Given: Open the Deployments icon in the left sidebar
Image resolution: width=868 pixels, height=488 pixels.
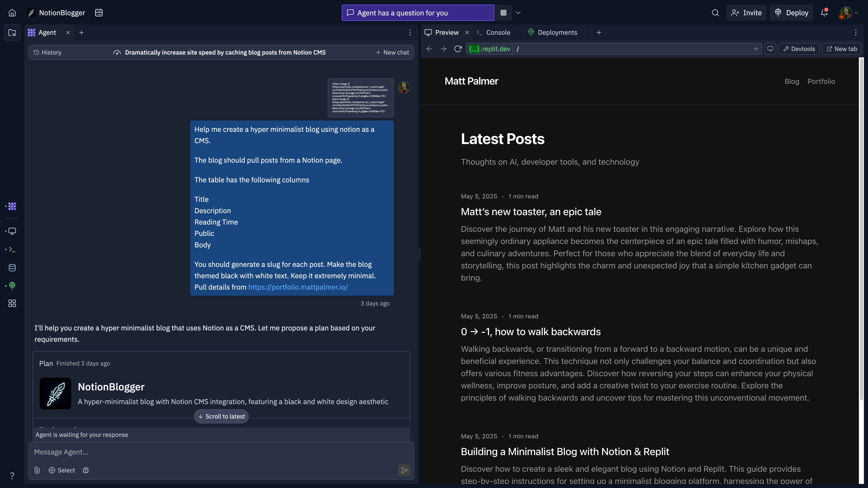Looking at the screenshot, I should tap(12, 286).
